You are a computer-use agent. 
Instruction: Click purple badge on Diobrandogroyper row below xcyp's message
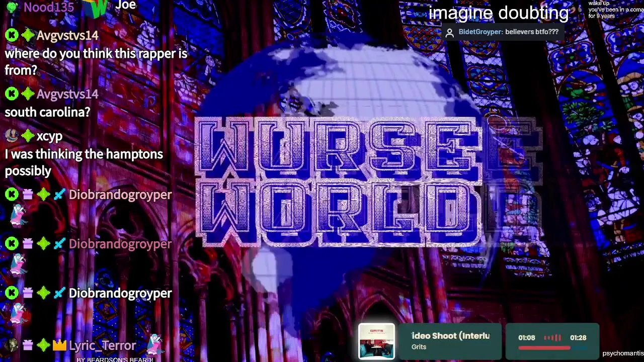click(28, 195)
